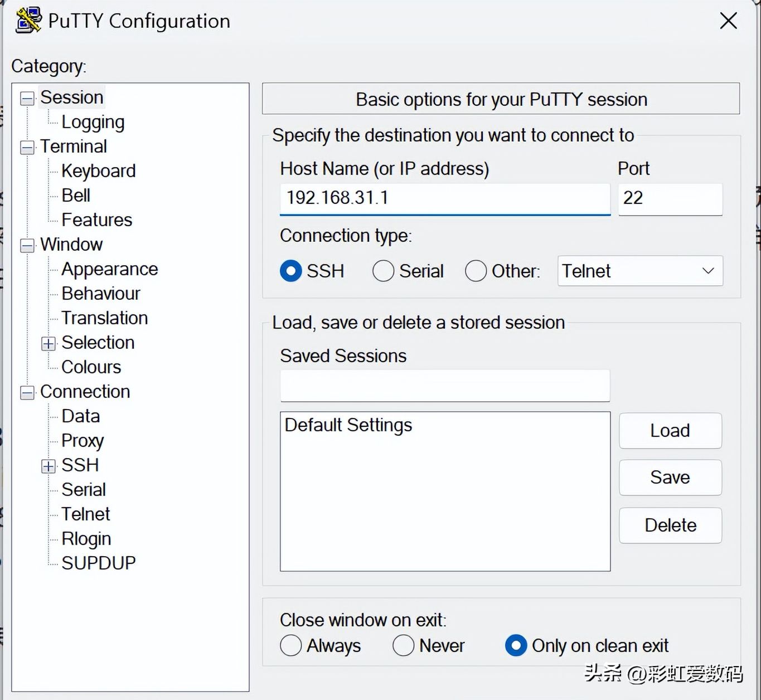The width and height of the screenshot is (761, 700).
Task: Expand the SSH tree node
Action: (49, 466)
